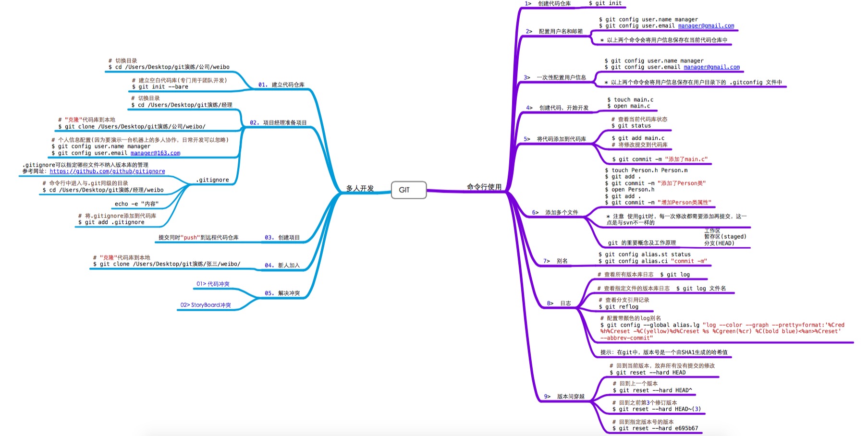Image resolution: width=868 pixels, height=436 pixels.
Task: Select 回到当前版本 git reset --hard HEAD text
Action: [662, 369]
